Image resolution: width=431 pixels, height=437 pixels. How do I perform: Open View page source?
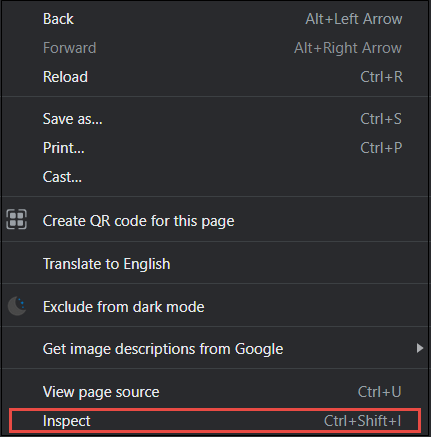tap(215, 392)
